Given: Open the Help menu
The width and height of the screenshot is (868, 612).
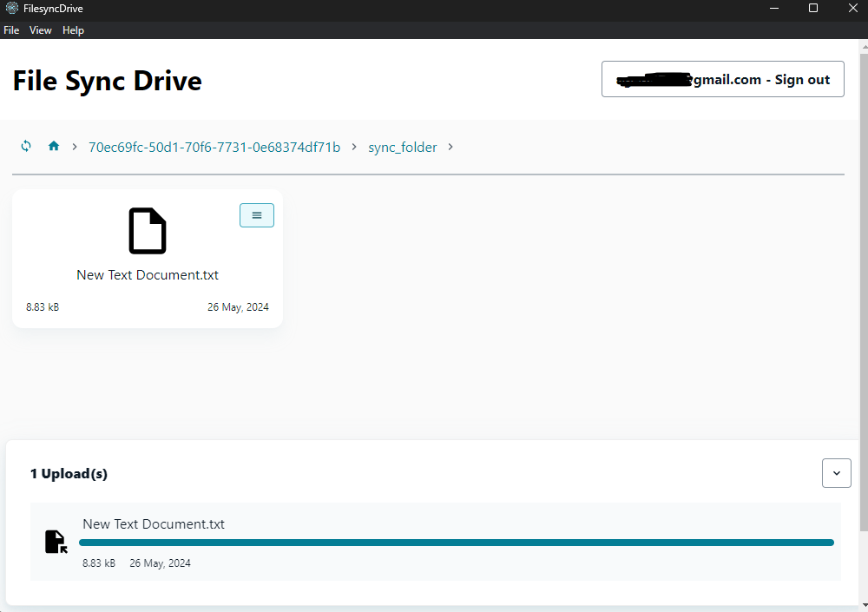Looking at the screenshot, I should click(73, 30).
